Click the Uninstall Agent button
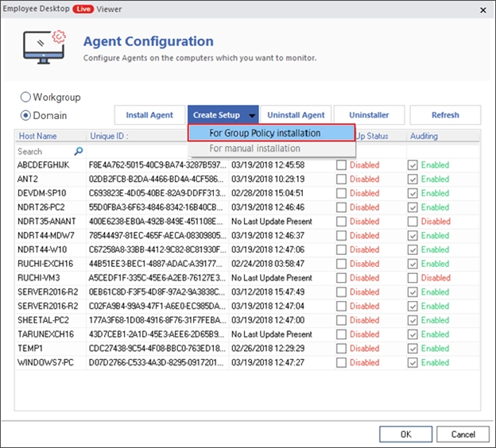 (x=296, y=115)
